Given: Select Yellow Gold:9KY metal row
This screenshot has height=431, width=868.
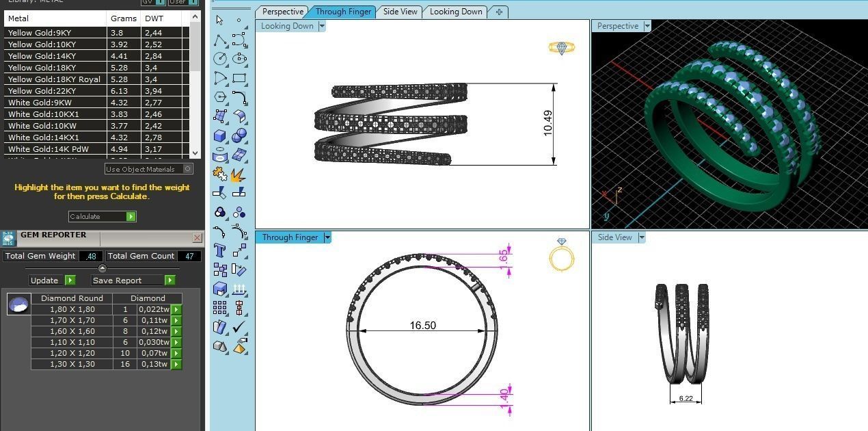Looking at the screenshot, I should click(x=96, y=33).
